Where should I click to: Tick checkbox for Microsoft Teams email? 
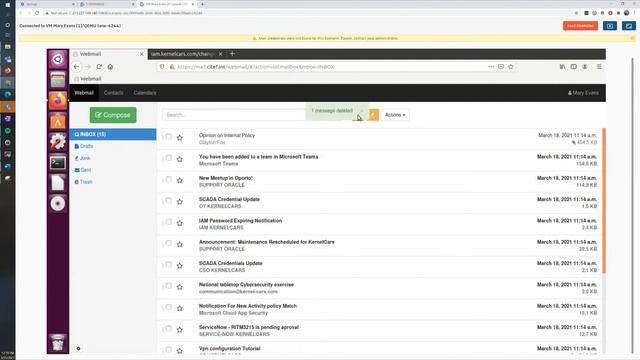(168, 158)
